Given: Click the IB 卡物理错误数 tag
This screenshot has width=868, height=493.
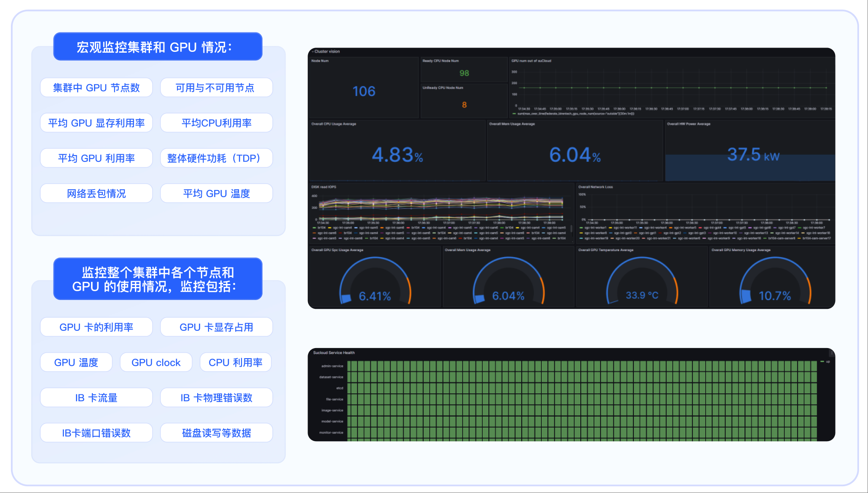Looking at the screenshot, I should (x=216, y=398).
